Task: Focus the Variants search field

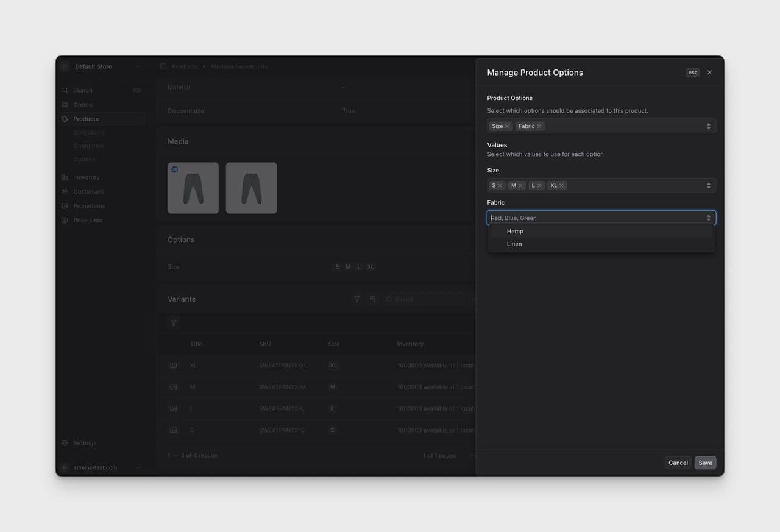Action: click(424, 299)
